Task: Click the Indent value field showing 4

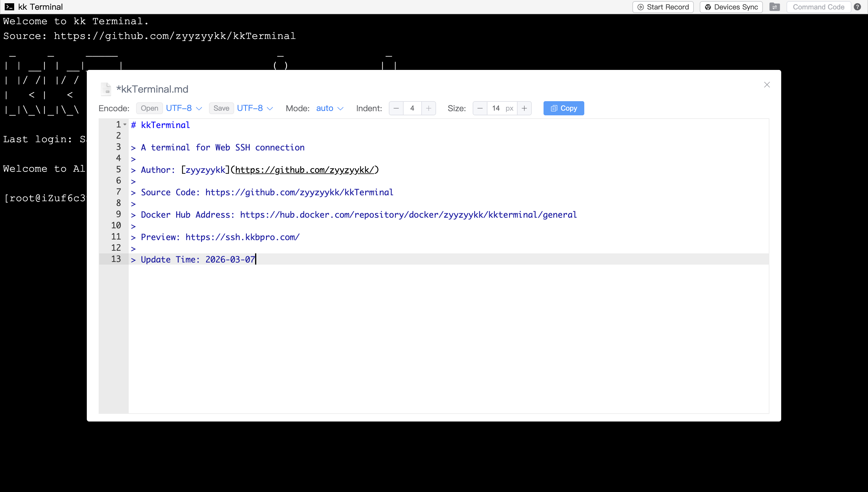Action: 412,108
